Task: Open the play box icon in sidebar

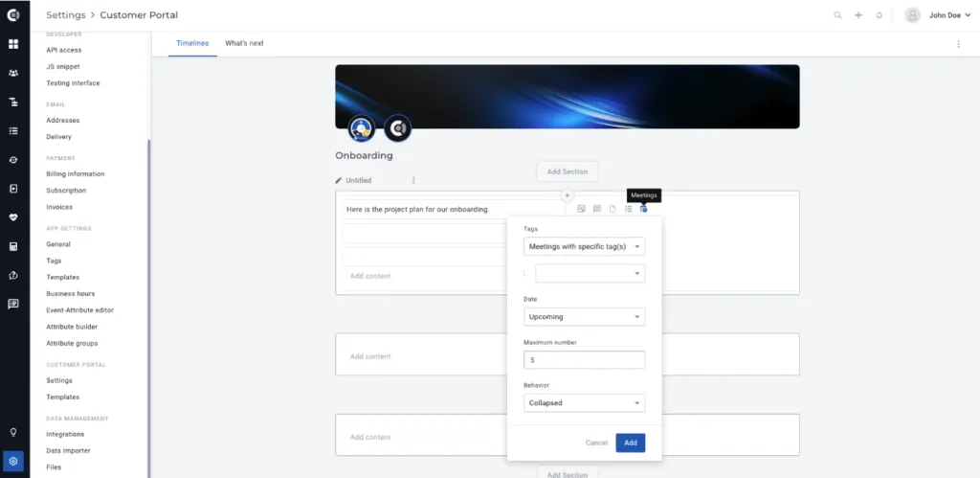Action: click(x=13, y=189)
